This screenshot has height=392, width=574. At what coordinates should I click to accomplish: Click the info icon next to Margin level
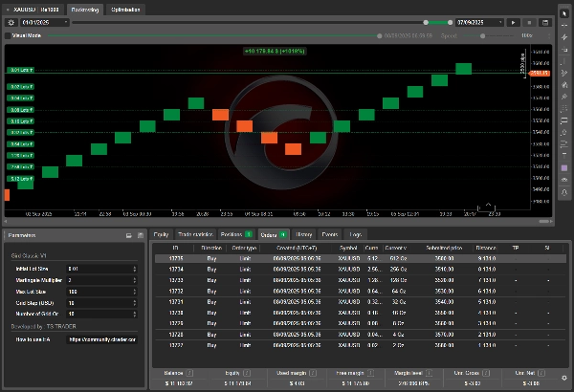pos(429,373)
